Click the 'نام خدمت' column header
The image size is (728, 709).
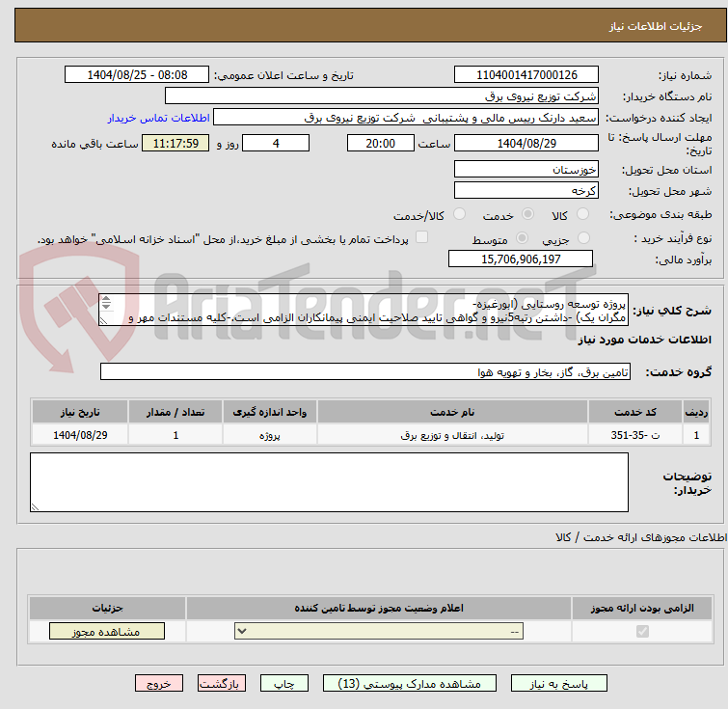coord(452,412)
